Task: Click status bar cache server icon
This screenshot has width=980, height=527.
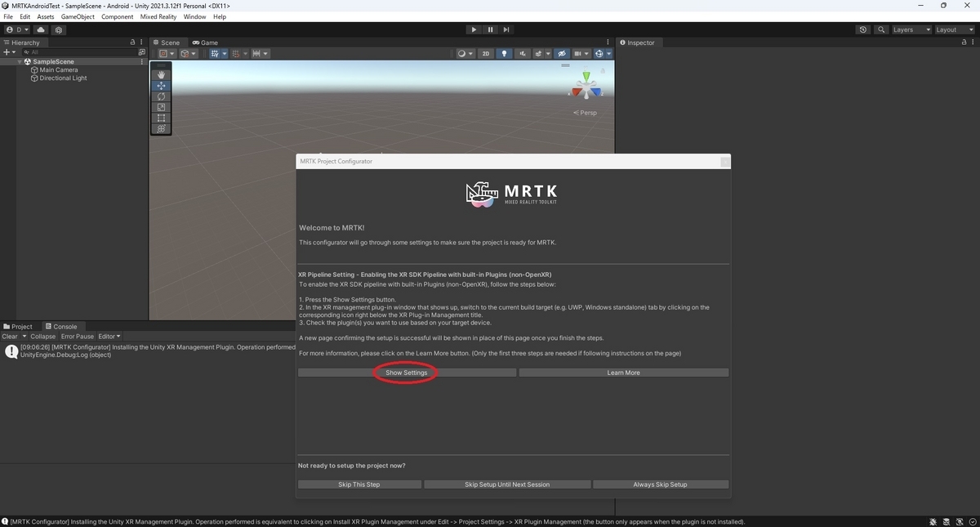Action: tap(946, 521)
